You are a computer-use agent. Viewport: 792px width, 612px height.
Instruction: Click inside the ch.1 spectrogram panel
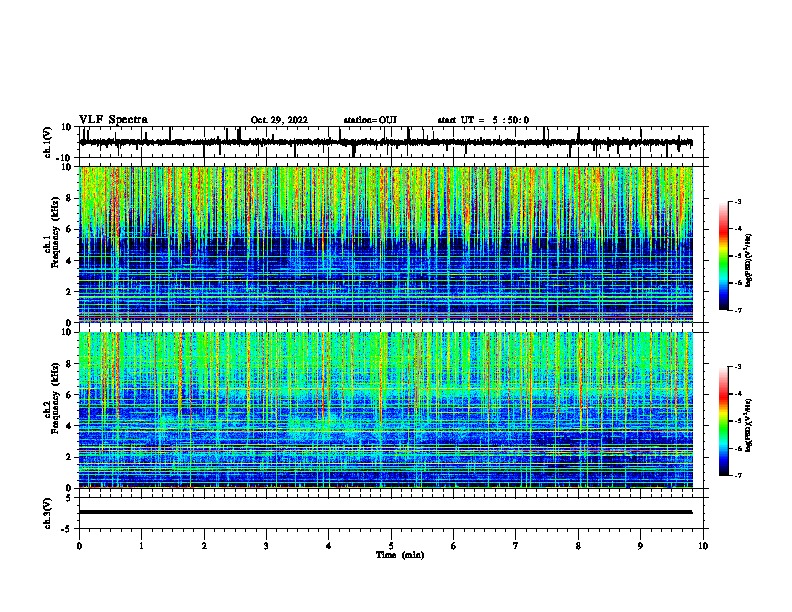coord(386,244)
